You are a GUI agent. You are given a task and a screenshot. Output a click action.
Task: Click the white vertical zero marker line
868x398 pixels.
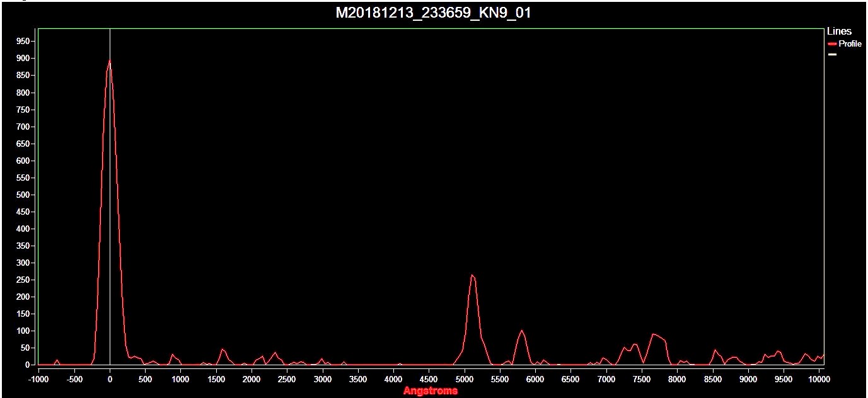pos(110,189)
